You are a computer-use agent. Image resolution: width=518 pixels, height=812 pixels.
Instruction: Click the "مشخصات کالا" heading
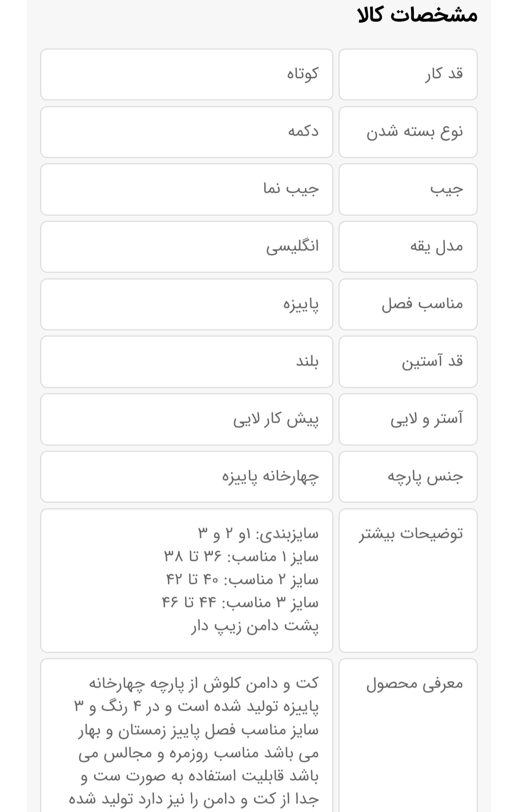(x=417, y=15)
